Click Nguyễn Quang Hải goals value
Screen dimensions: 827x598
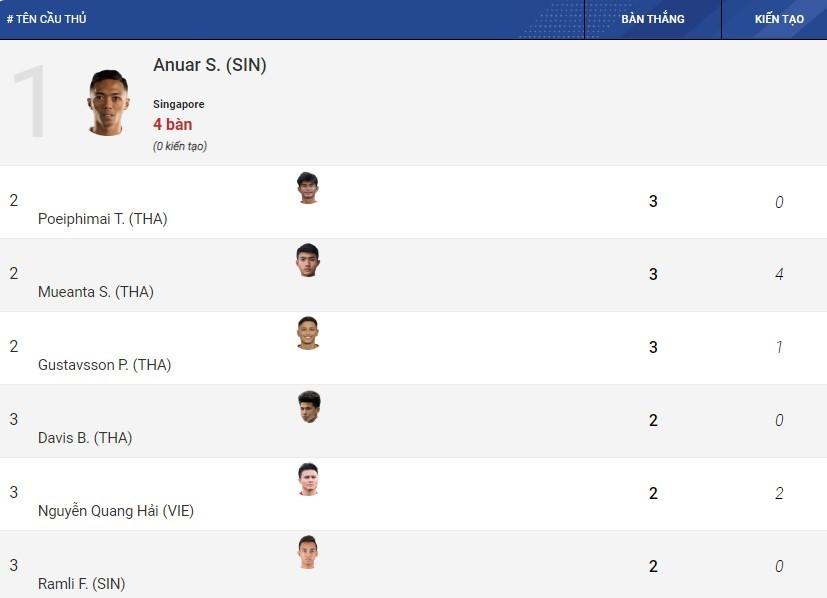pos(653,494)
